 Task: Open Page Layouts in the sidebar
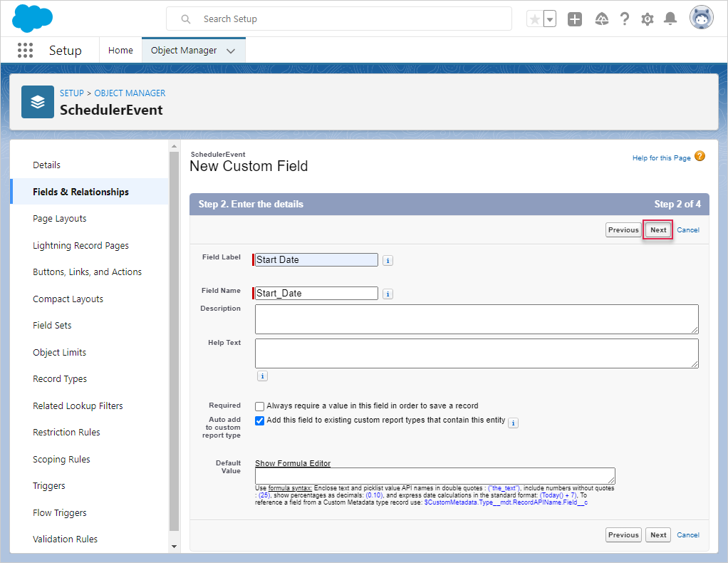(59, 219)
